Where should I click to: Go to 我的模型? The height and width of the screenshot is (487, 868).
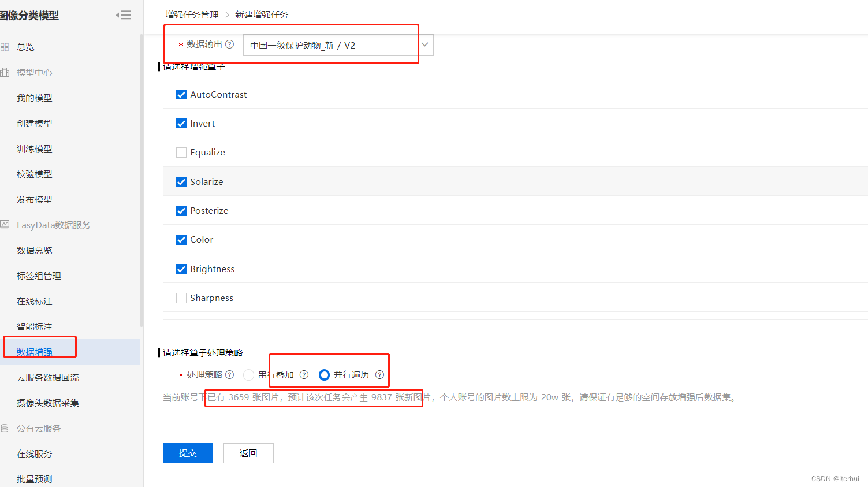pyautogui.click(x=35, y=98)
